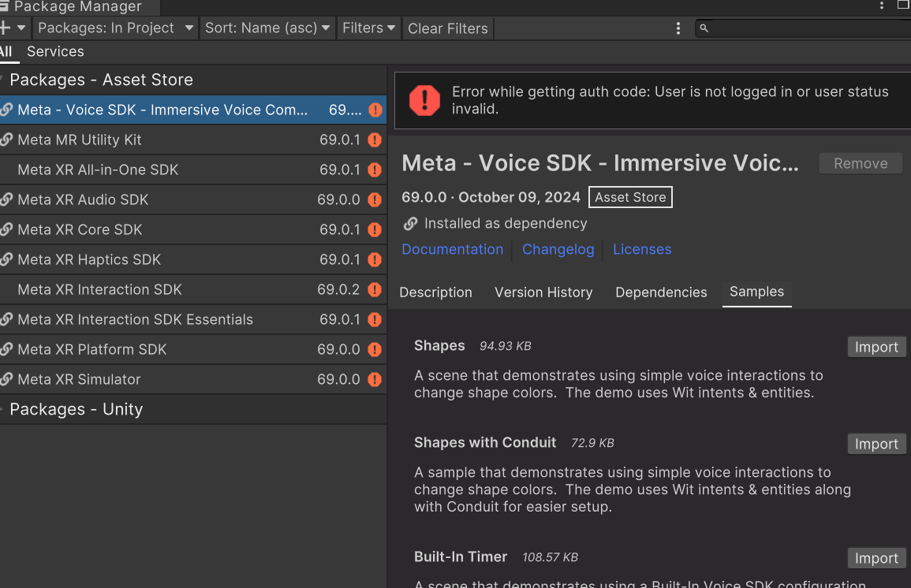
Task: Import the Shapes with Conduit sample
Action: (876, 444)
